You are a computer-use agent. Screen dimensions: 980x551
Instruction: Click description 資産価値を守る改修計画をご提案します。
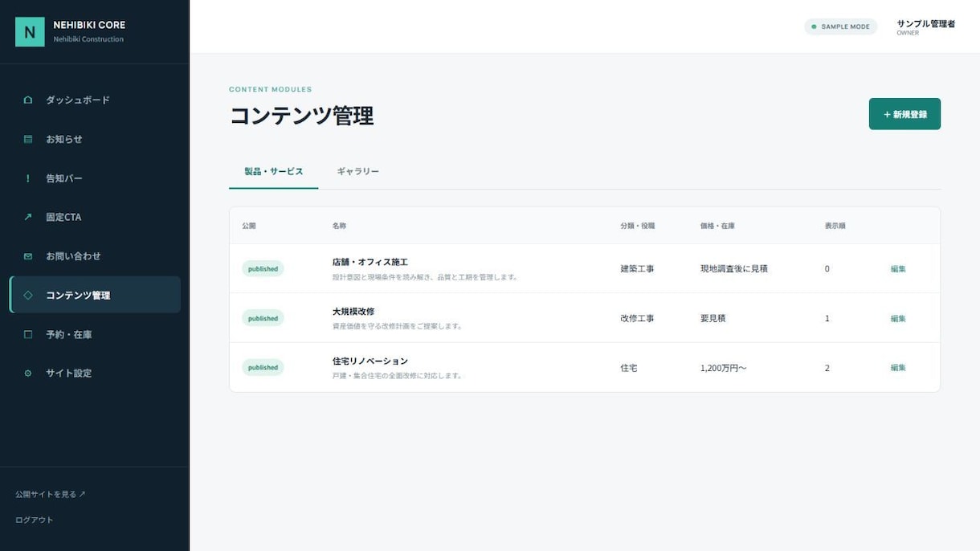tap(398, 327)
